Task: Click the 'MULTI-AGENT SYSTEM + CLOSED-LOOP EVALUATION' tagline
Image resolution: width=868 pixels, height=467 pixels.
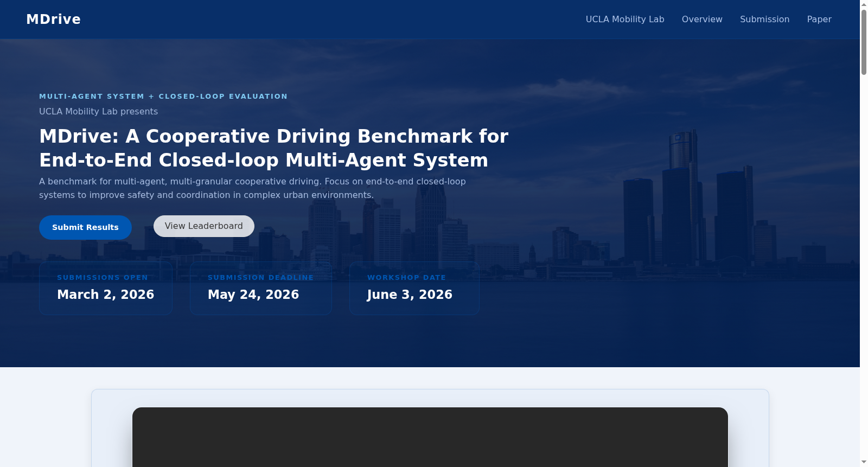Action: coord(163,96)
